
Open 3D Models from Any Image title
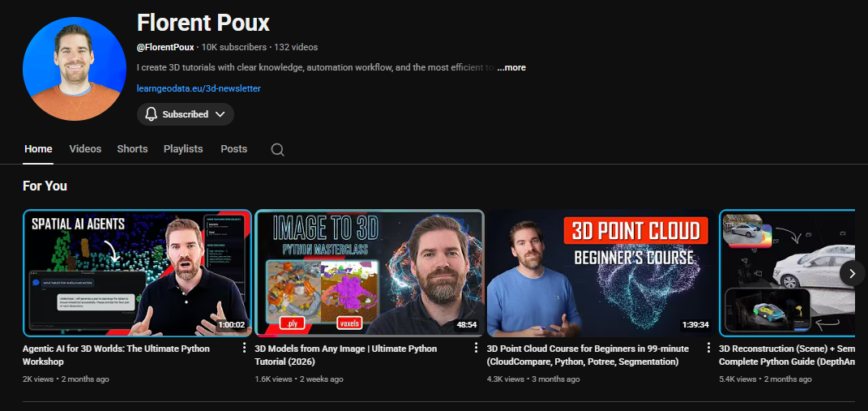tap(346, 355)
